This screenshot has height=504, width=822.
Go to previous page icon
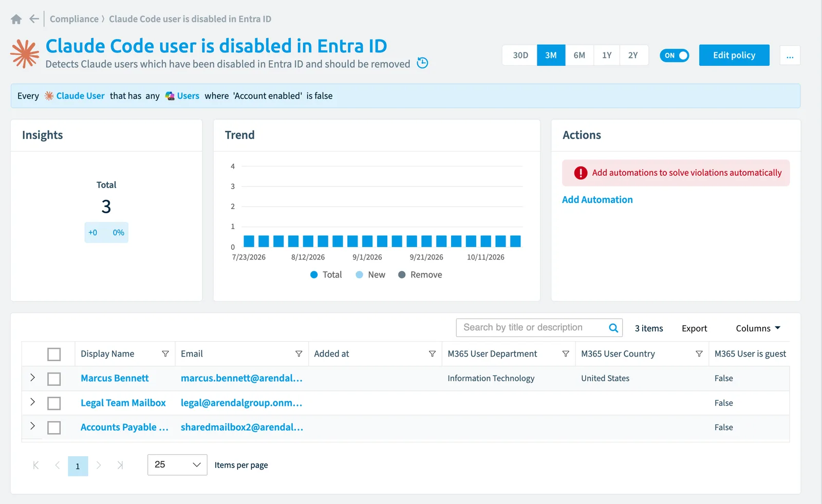tap(57, 465)
